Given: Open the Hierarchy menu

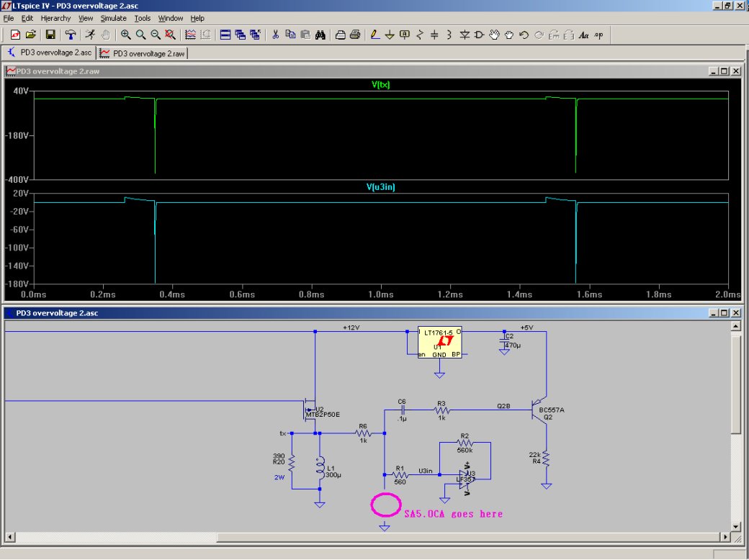Looking at the screenshot, I should point(55,18).
